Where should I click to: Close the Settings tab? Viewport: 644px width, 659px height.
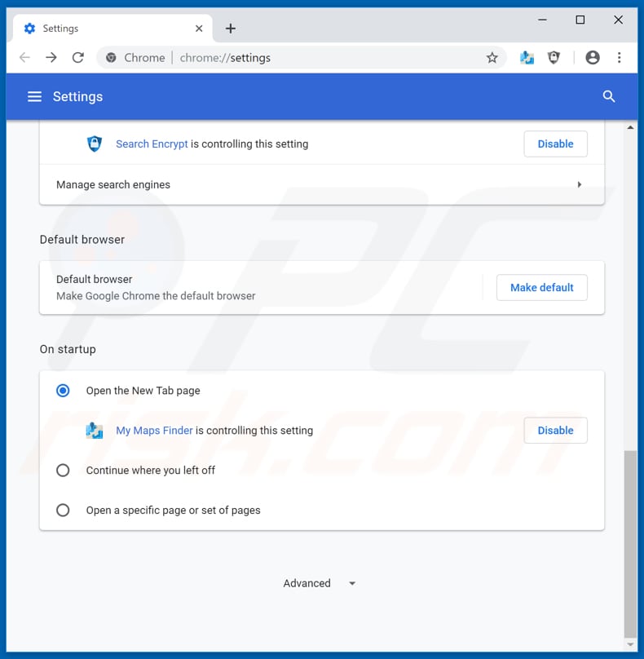(x=199, y=29)
